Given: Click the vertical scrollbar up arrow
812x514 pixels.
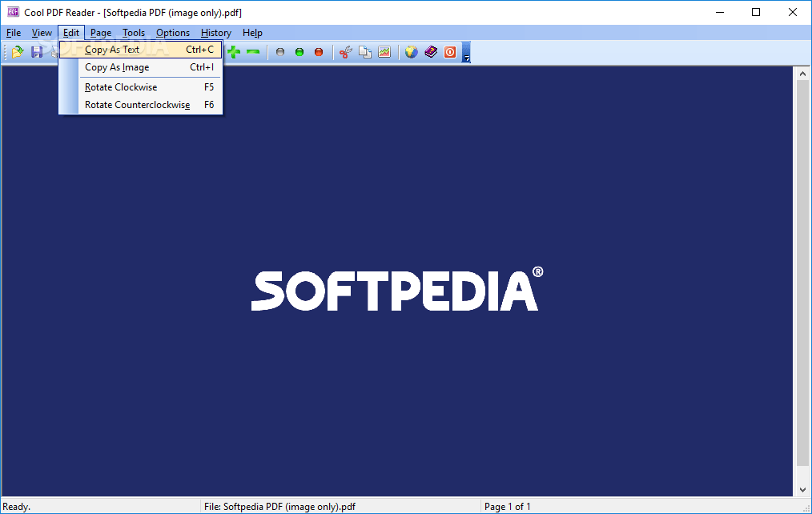Looking at the screenshot, I should point(802,74).
